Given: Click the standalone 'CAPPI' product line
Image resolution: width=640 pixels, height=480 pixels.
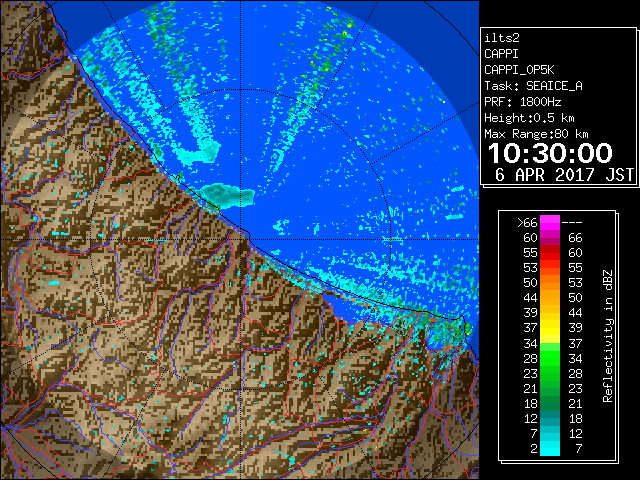Looking at the screenshot, I should 501,54.
